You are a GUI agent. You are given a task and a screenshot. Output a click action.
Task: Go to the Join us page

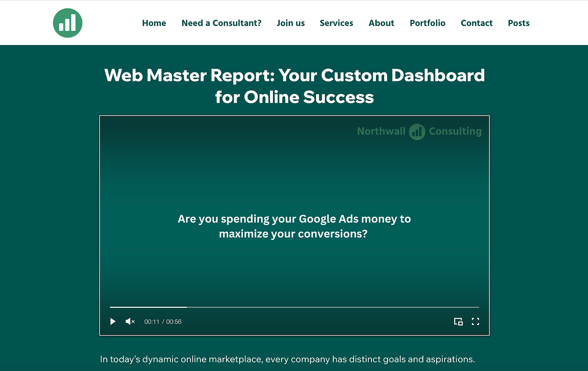[291, 23]
